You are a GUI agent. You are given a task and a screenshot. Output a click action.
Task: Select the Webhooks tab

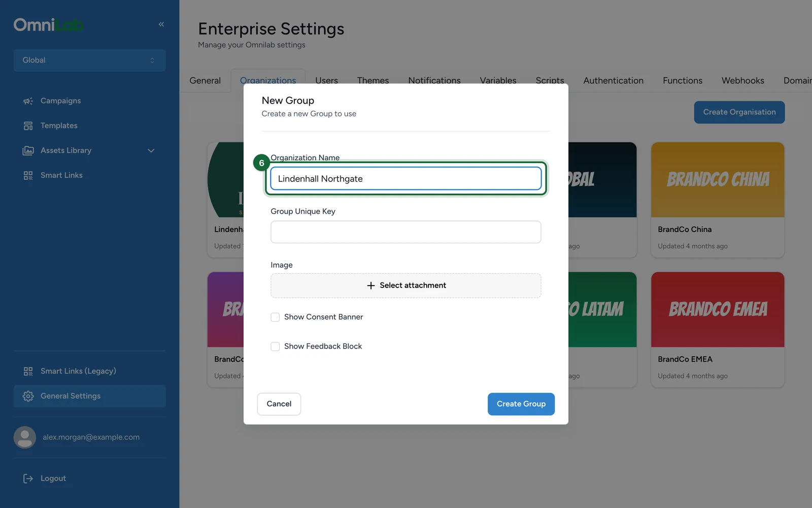click(743, 81)
